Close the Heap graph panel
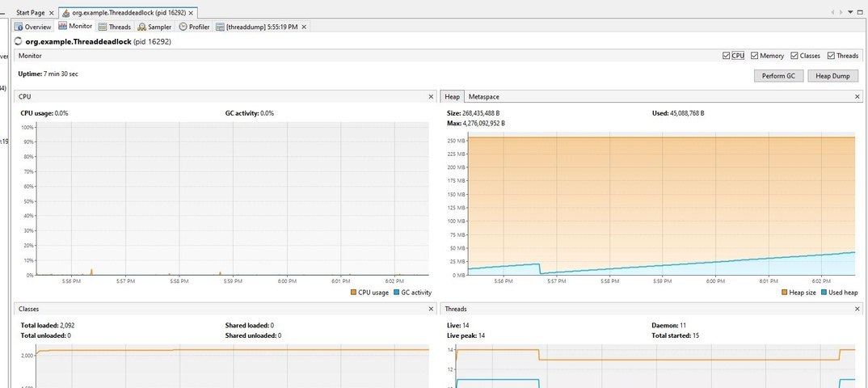868x388 pixels. (x=857, y=96)
